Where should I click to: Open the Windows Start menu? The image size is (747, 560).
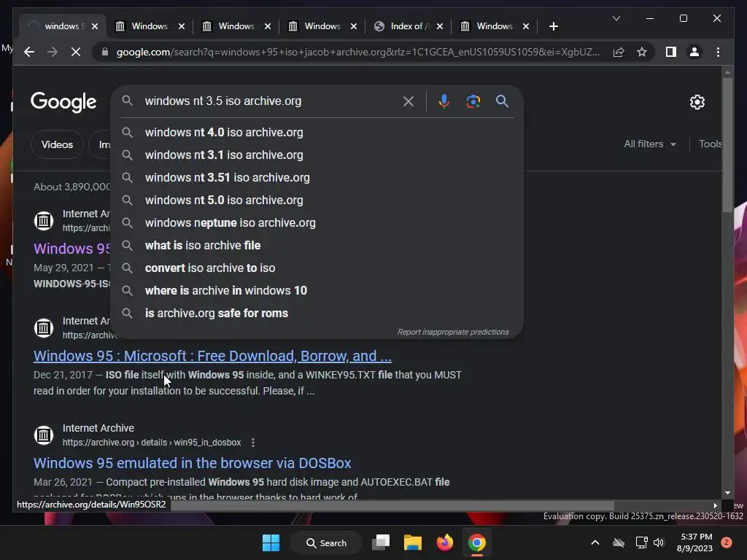pyautogui.click(x=271, y=542)
